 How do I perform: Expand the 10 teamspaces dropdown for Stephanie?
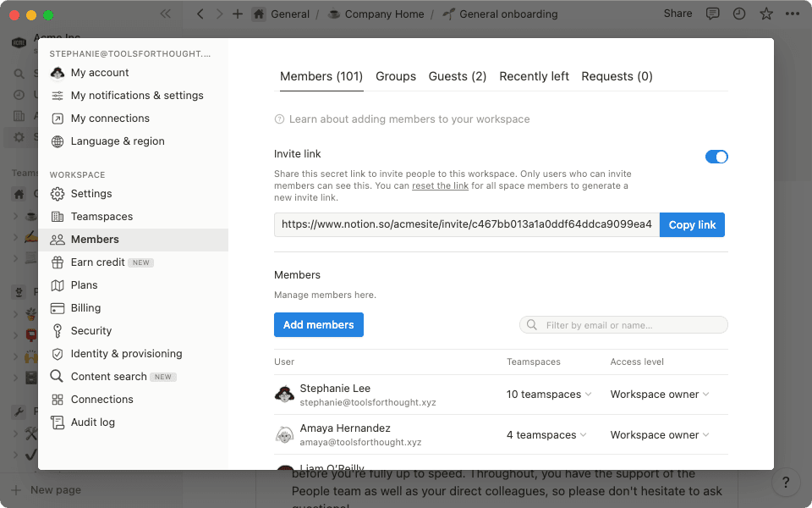click(549, 394)
